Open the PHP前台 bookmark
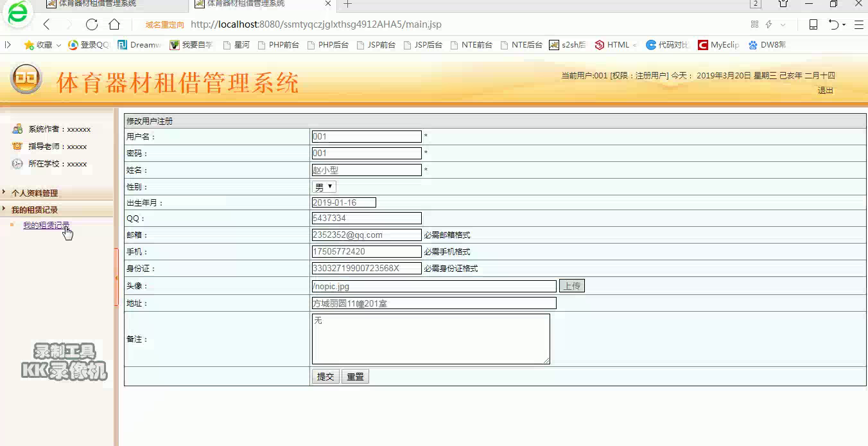The image size is (868, 446). point(278,45)
